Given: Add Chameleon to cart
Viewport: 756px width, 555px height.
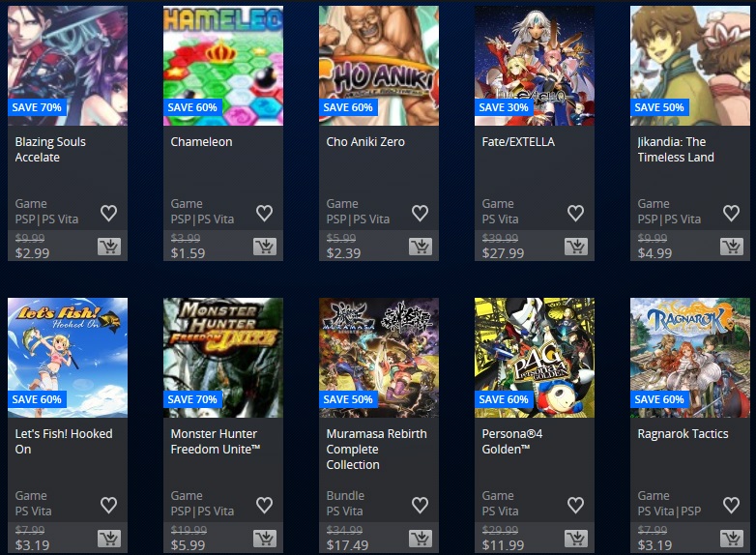Looking at the screenshot, I should tap(265, 247).
